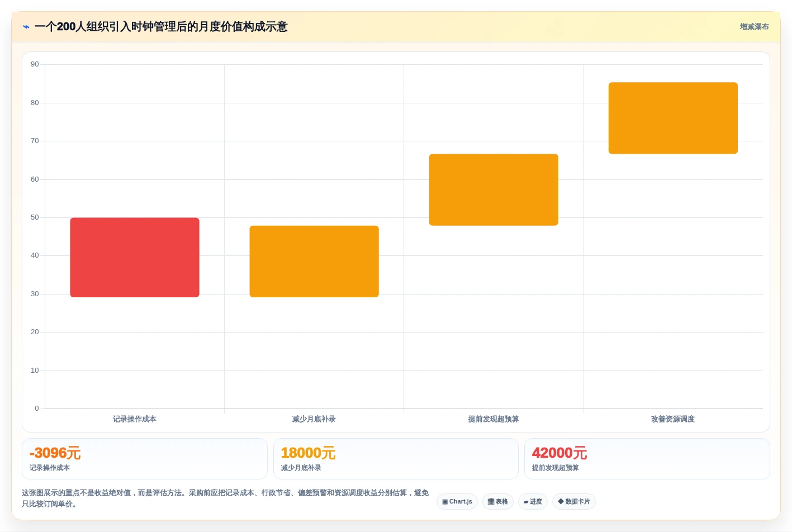Click the 数据卡片 tag chip
Image resolution: width=792 pixels, height=532 pixels.
(x=574, y=501)
